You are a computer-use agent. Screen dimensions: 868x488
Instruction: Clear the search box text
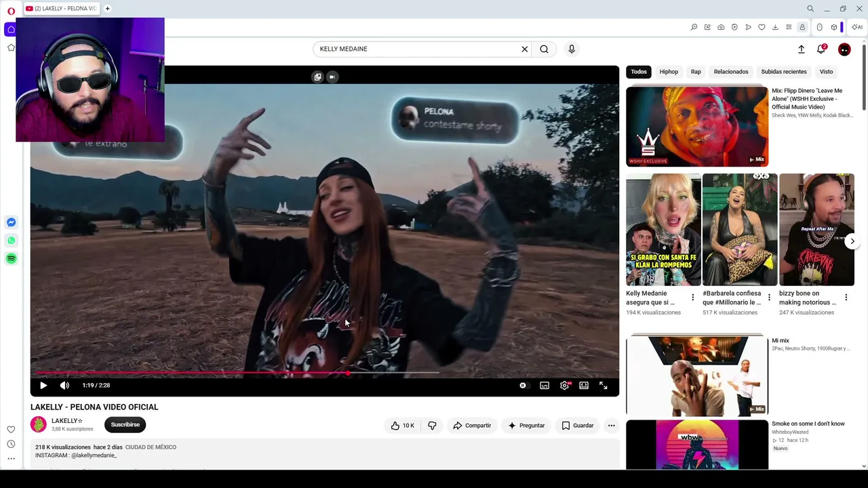coord(524,49)
